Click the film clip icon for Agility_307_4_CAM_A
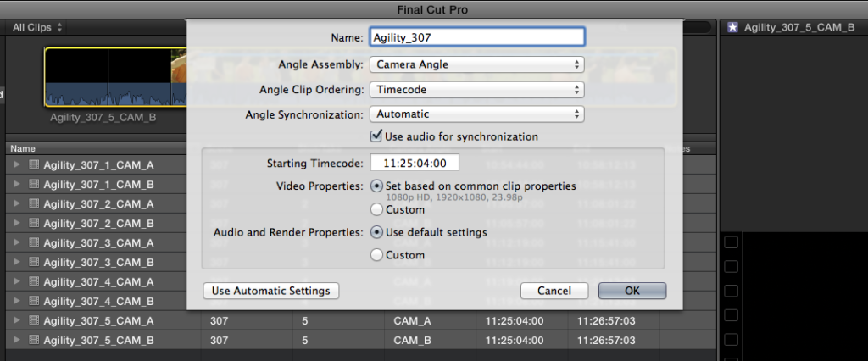This screenshot has height=361, width=868. coord(34,282)
